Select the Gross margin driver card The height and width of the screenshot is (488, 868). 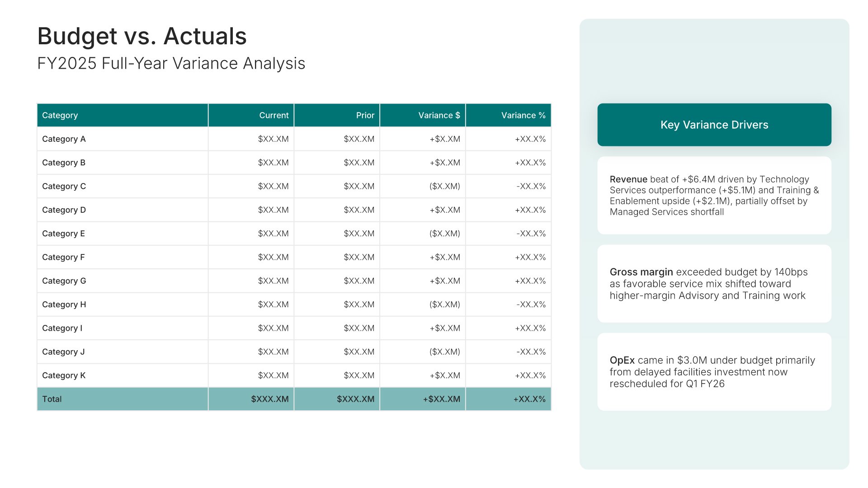click(714, 284)
